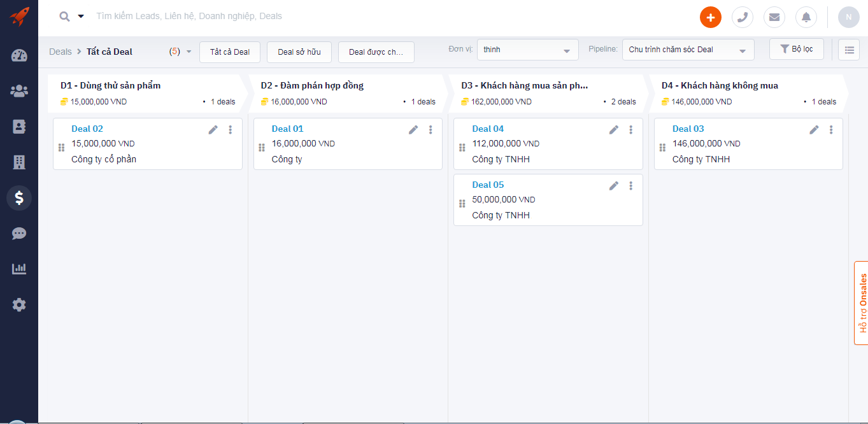This screenshot has width=868, height=424.
Task: Open the chat bubble sidebar icon
Action: pos(19,234)
